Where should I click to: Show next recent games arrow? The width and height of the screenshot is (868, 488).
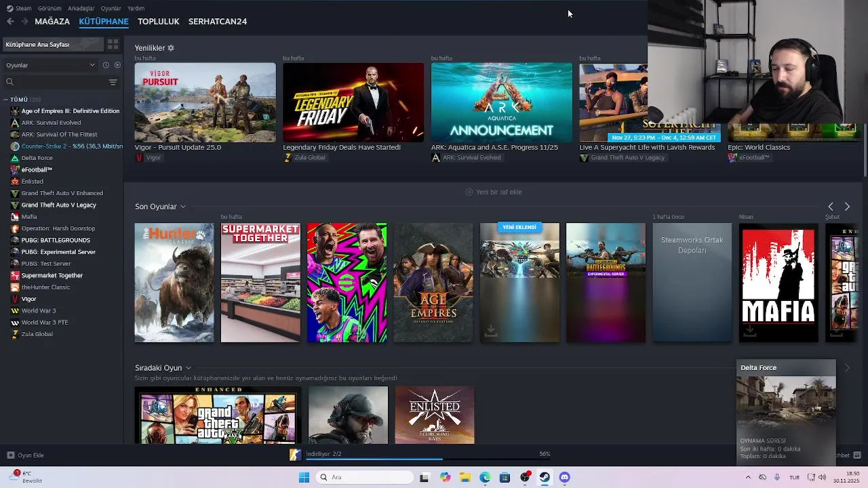pos(847,207)
